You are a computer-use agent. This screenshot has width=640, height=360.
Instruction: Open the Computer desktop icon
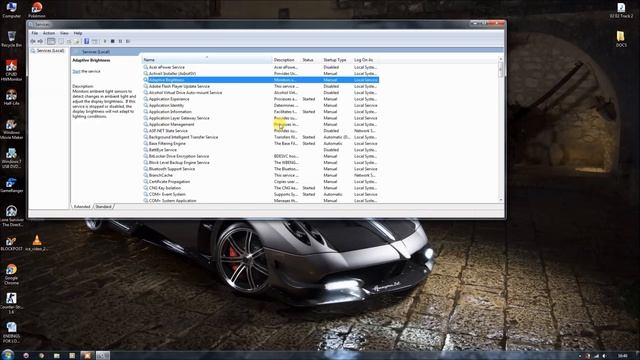coord(11,10)
